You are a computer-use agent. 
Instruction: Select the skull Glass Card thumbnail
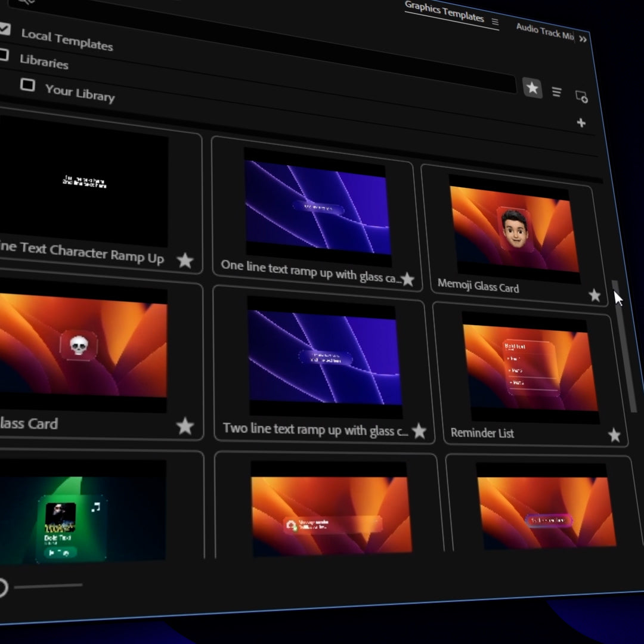(83, 345)
